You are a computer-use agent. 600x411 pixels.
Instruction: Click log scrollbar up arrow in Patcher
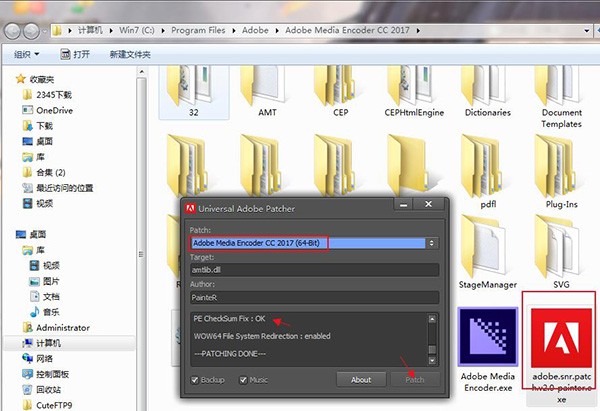432,319
